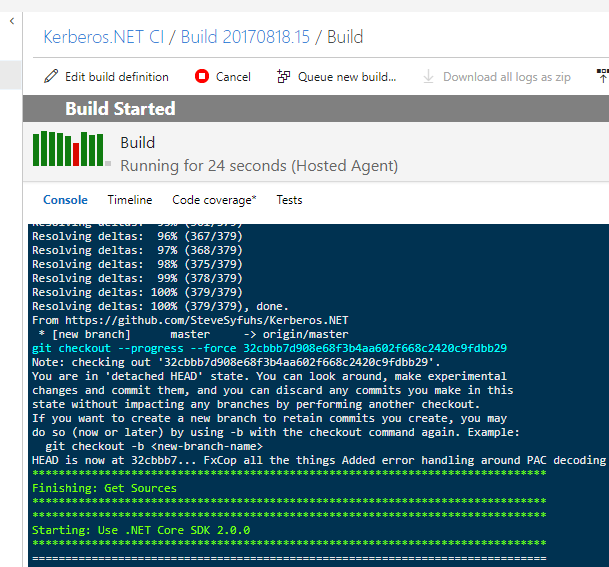Open the Kerberos.NET CI breadcrumb link
The width and height of the screenshot is (609, 567).
104,37
